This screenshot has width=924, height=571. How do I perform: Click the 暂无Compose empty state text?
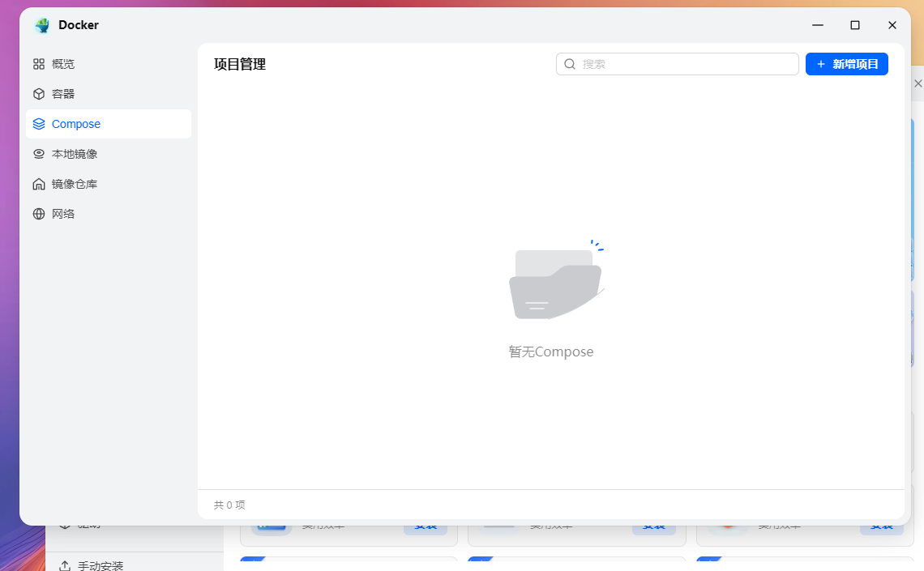click(551, 352)
